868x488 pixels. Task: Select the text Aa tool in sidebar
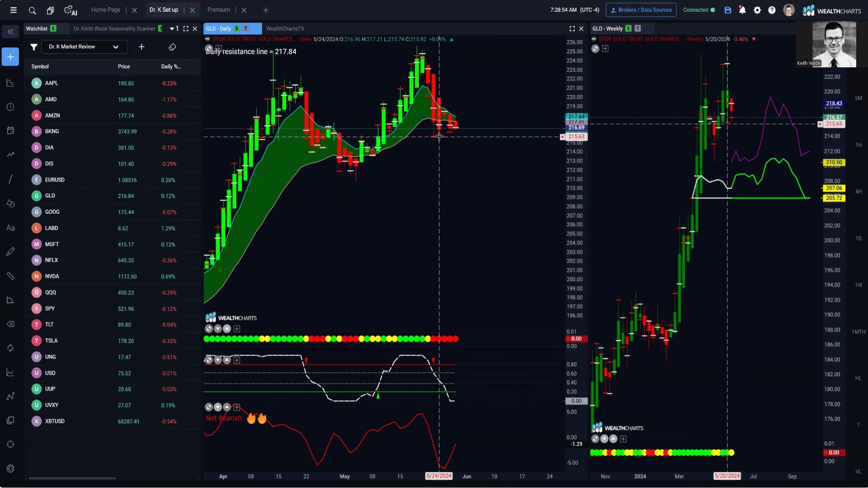tap(10, 228)
